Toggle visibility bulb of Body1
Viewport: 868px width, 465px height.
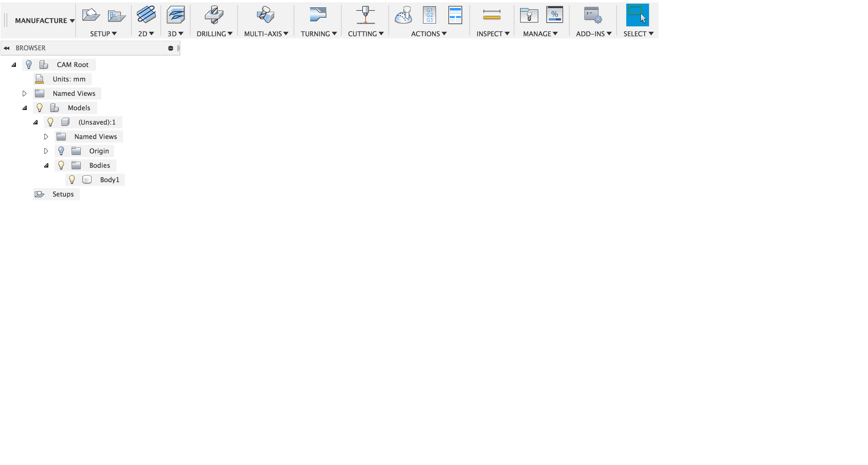tap(72, 180)
